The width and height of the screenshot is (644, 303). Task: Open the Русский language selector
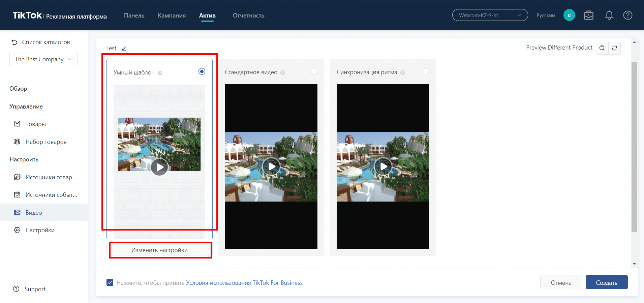point(545,15)
